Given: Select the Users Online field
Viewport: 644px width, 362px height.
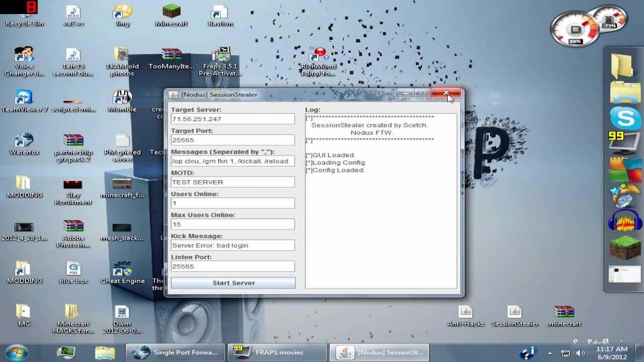Looking at the screenshot, I should pos(233,204).
